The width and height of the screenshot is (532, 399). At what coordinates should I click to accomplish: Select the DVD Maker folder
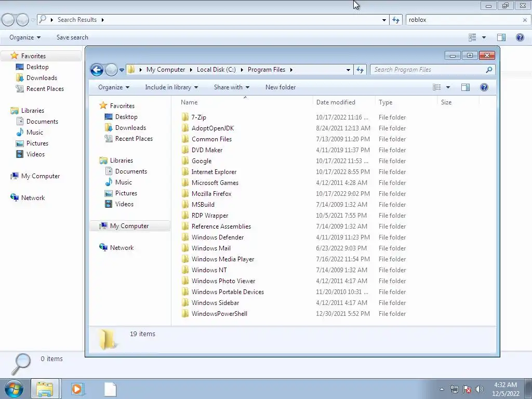[207, 150]
